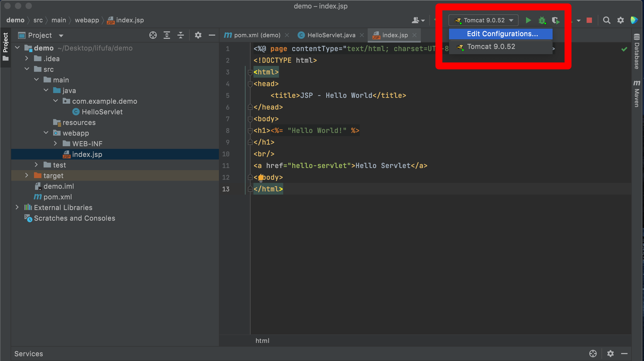The image size is (644, 361).
Task: Select Opened File target icon in Project
Action: click(x=153, y=35)
